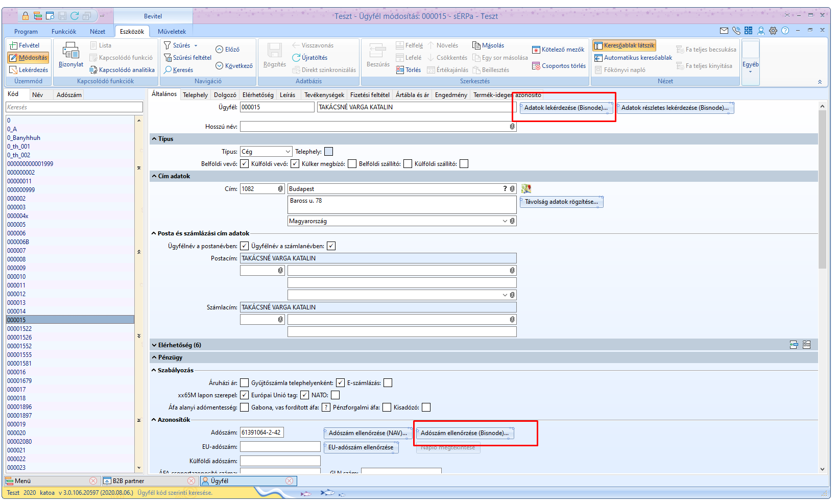The height and width of the screenshot is (504, 838).
Task: Click Adószám ellenőrzése (NAV) button
Action: pos(368,433)
